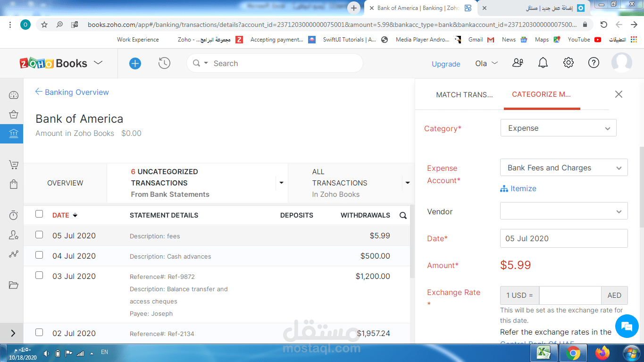Click the Itemize link

518,188
